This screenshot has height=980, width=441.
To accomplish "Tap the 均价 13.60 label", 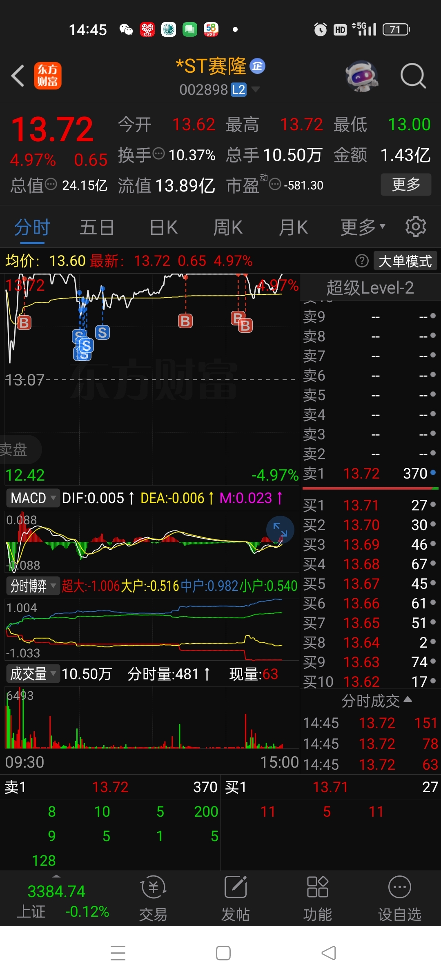I will pyautogui.click(x=45, y=261).
